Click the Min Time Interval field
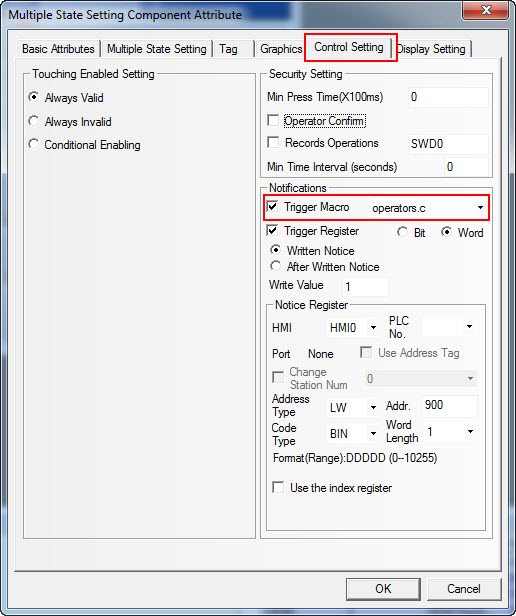 coord(466,167)
